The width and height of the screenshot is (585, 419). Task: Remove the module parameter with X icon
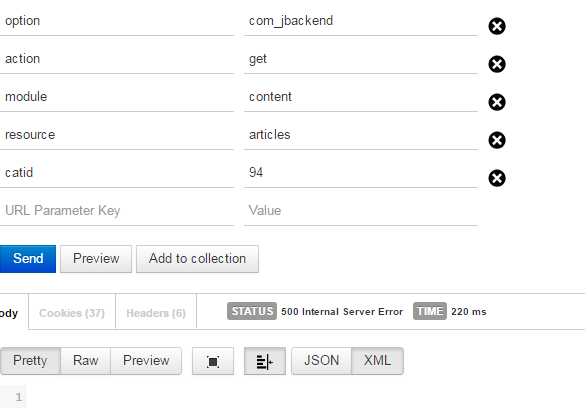pyautogui.click(x=497, y=102)
